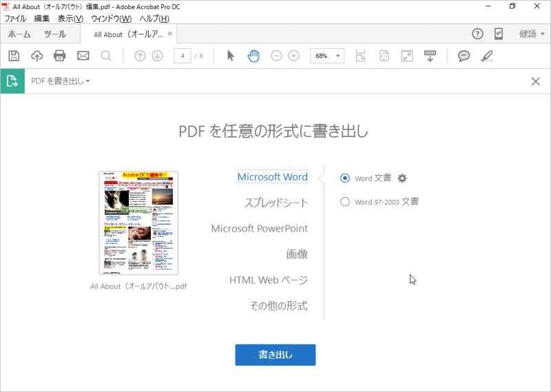Viewport: 551px width, 392px height.
Task: Zoom out with the minus icon
Action: point(276,56)
